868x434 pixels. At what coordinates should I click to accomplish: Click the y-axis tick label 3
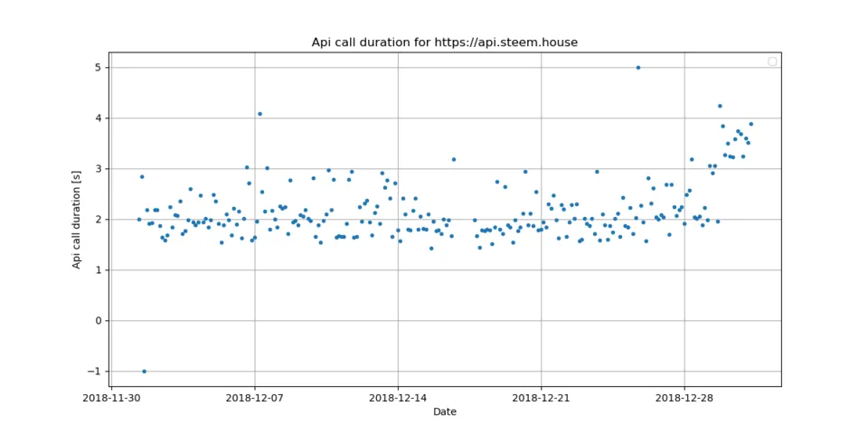(99, 169)
